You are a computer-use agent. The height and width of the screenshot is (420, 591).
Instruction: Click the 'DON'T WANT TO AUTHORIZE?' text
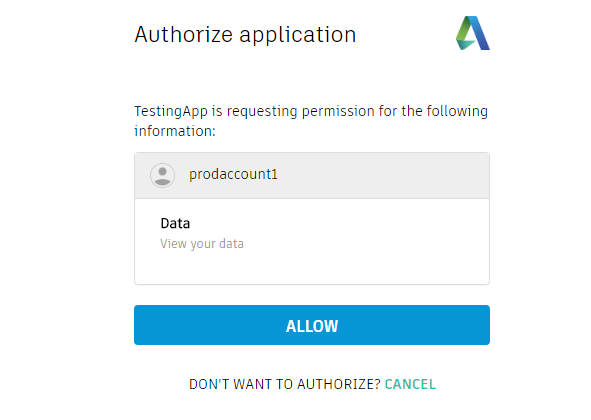[285, 384]
